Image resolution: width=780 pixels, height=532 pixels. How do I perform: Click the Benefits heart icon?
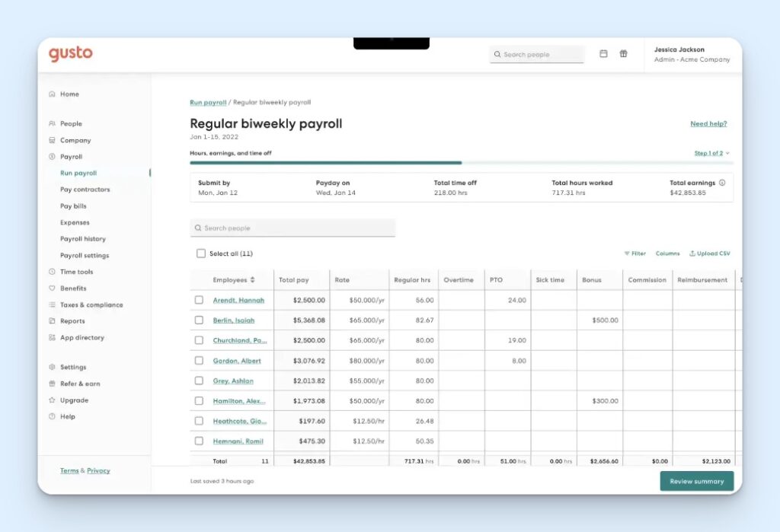tap(53, 288)
